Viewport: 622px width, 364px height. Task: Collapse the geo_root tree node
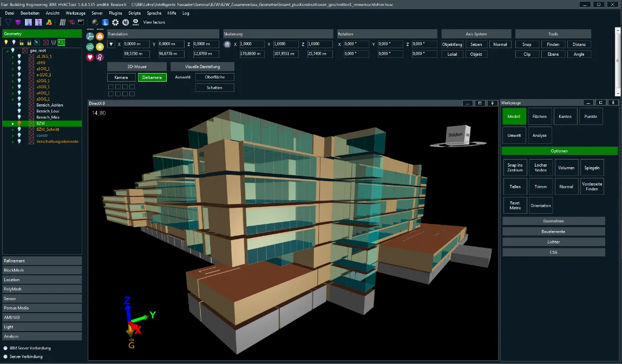coord(7,51)
